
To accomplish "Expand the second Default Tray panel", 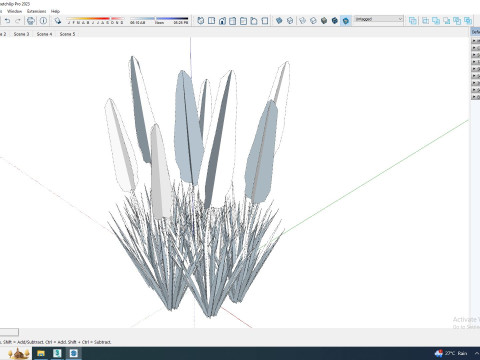I will tap(476, 48).
